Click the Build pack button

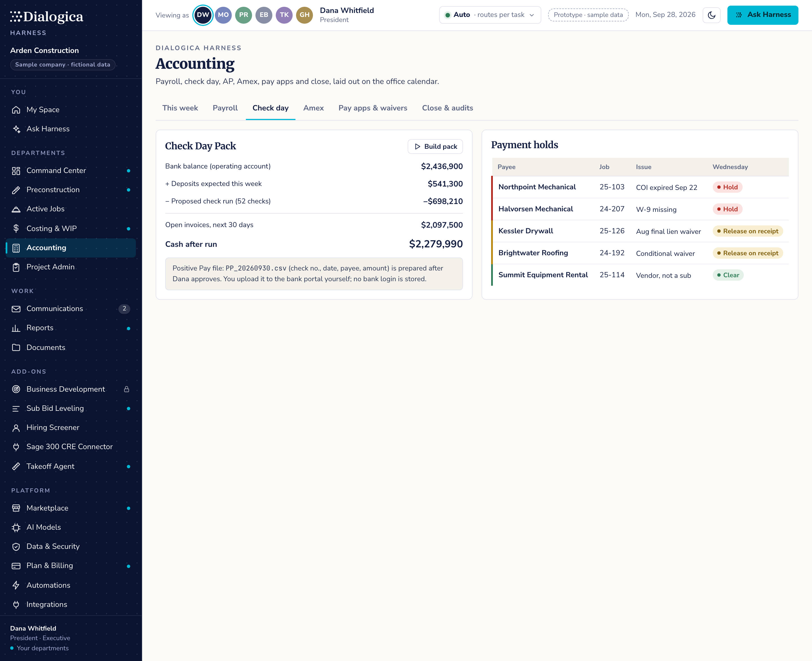pos(435,147)
